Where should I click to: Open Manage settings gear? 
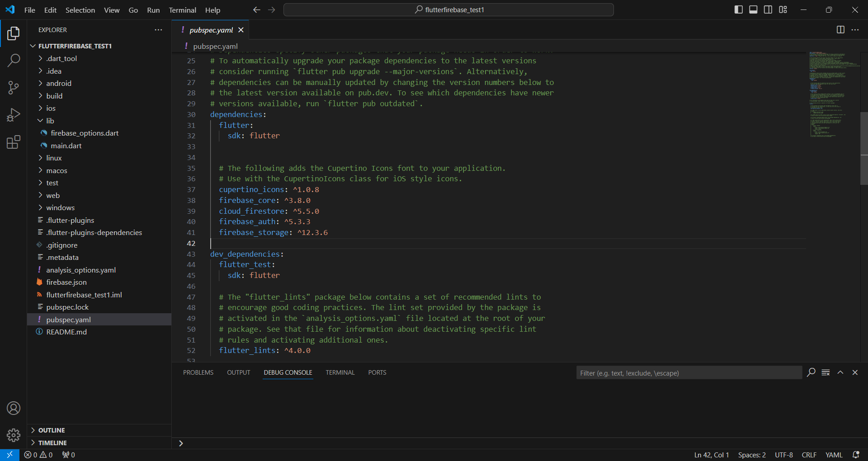tap(14, 435)
